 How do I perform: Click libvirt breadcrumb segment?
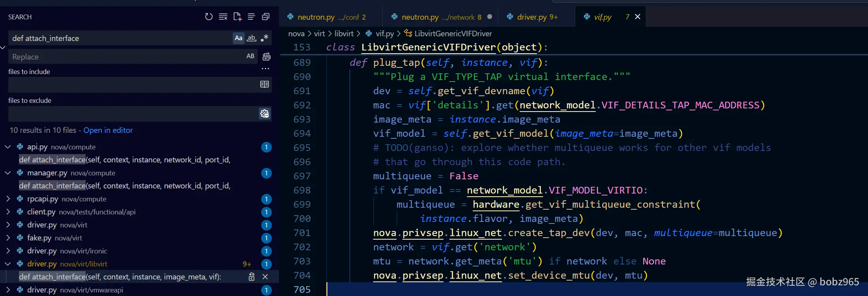[344, 34]
